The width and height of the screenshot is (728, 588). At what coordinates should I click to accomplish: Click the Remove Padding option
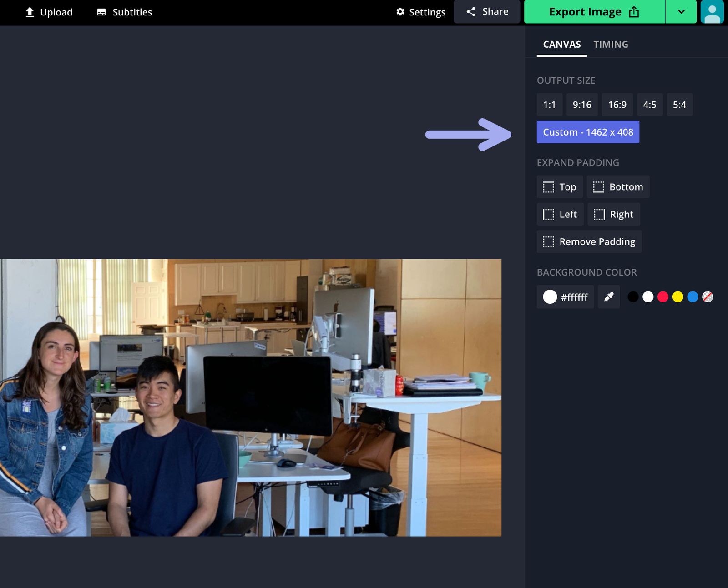click(x=589, y=241)
